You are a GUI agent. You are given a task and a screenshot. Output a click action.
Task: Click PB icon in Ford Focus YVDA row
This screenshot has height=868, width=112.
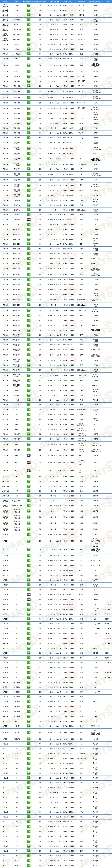29,128
